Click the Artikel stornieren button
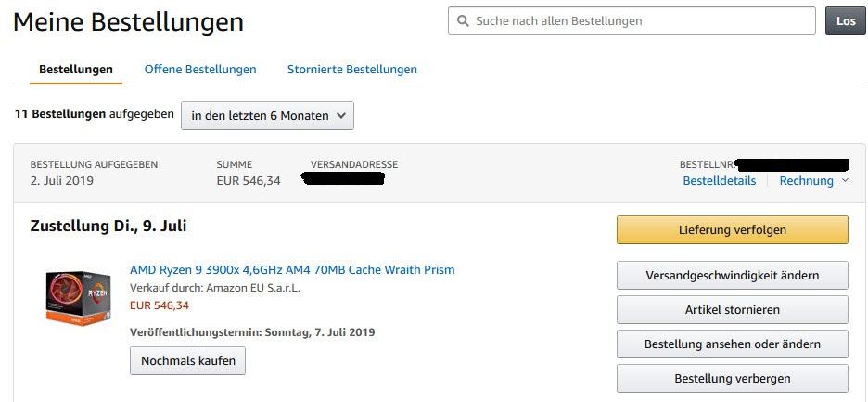This screenshot has height=402, width=868. coord(732,309)
